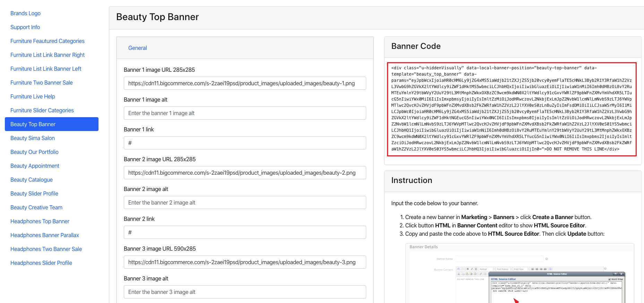Open Beauty Our Portfolio
Screen dimensions: 644x303
pos(34,152)
